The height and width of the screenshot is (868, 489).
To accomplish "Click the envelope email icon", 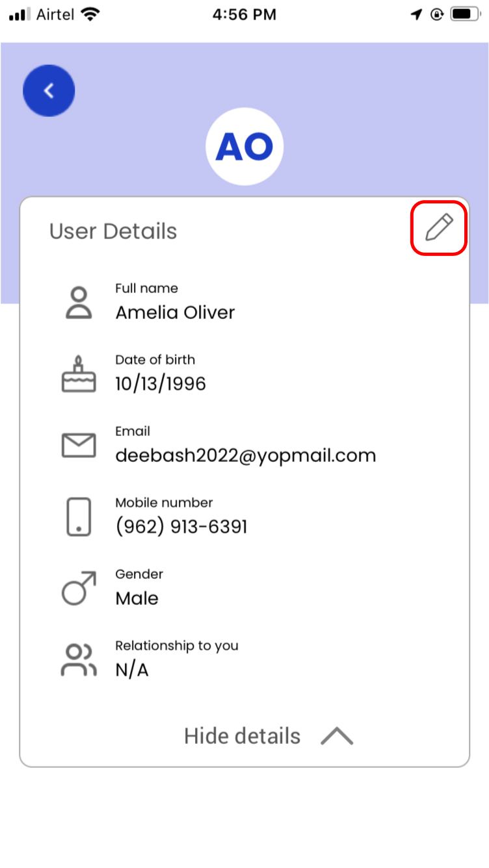I will (x=79, y=446).
